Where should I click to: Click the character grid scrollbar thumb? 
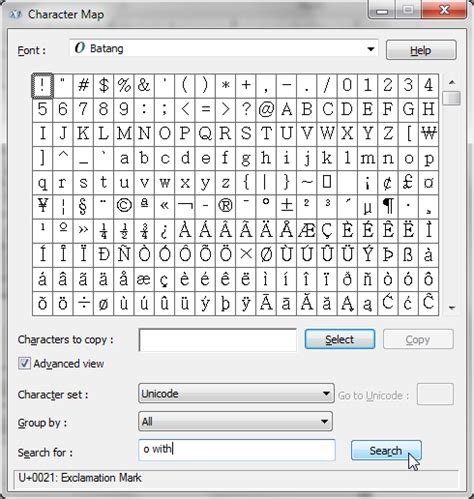pyautogui.click(x=452, y=98)
